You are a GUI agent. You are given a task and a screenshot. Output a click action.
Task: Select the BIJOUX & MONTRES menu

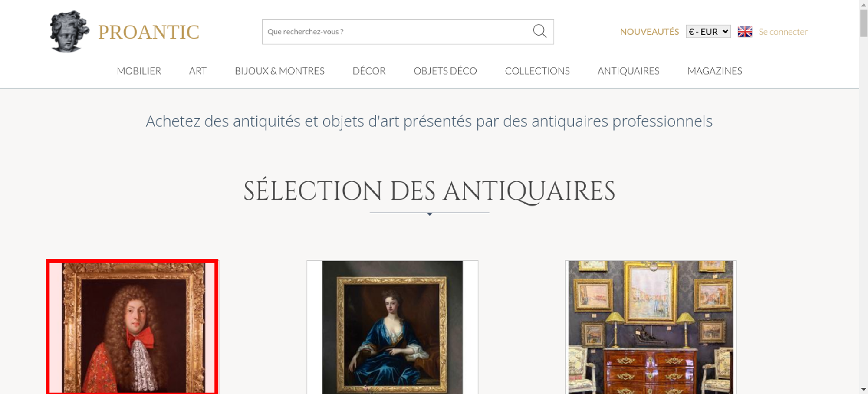click(x=279, y=71)
